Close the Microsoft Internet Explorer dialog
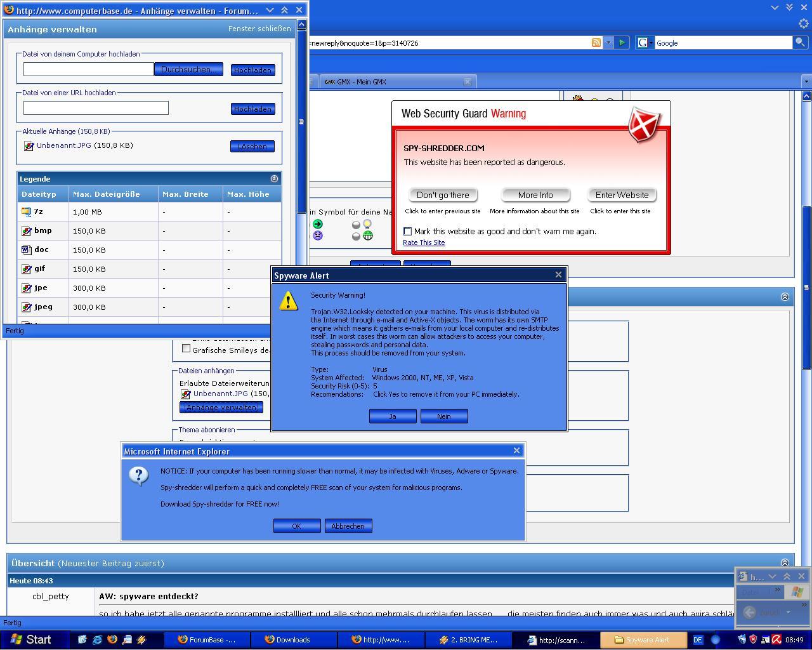This screenshot has height=650, width=812. 516,451
